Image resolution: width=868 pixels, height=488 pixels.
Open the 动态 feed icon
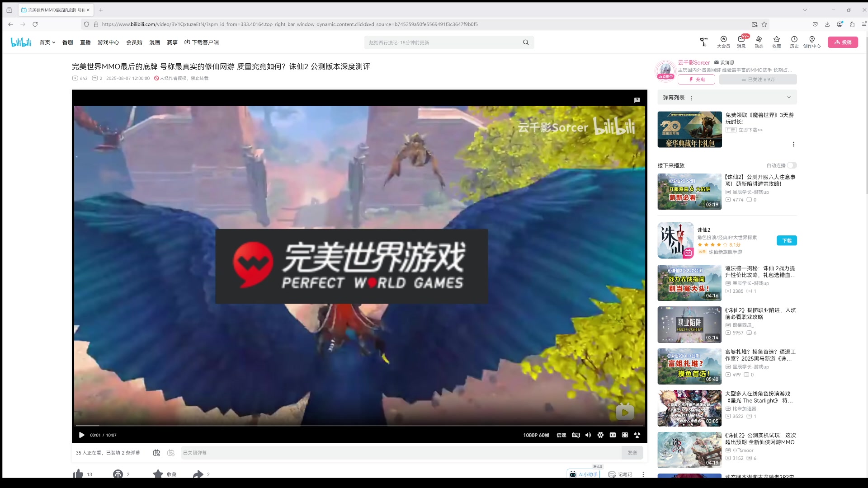[x=759, y=42]
